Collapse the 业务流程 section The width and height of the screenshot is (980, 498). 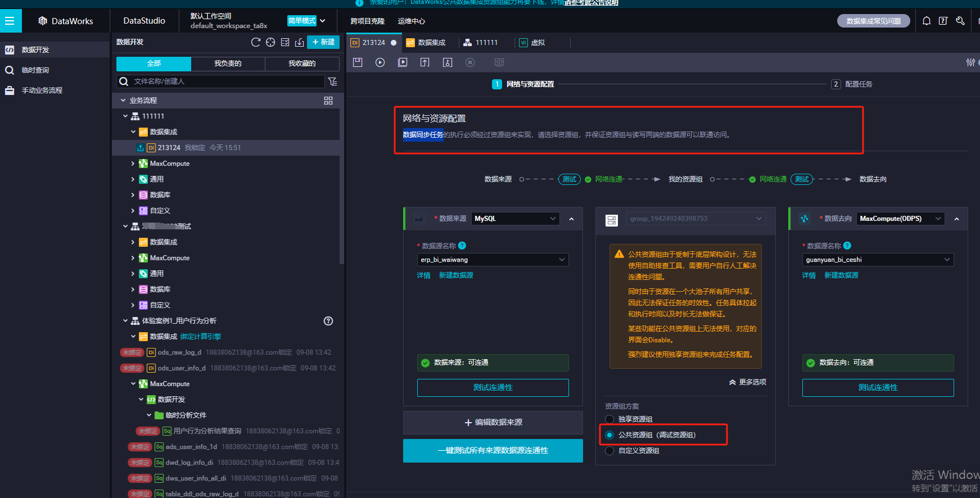click(123, 101)
